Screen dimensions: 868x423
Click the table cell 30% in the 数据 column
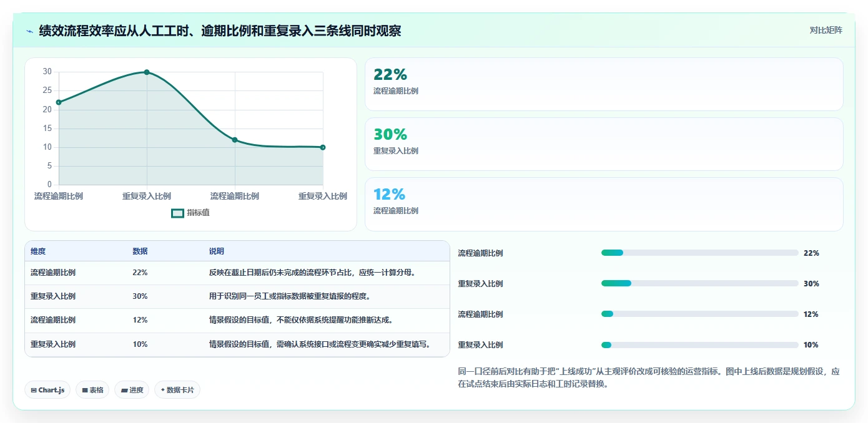140,296
